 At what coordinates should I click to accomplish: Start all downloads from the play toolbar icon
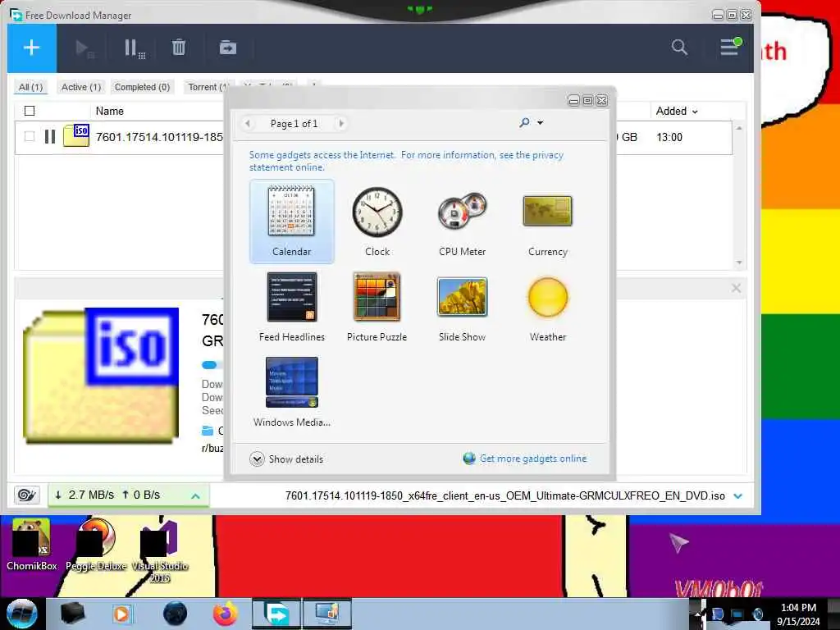tap(84, 48)
